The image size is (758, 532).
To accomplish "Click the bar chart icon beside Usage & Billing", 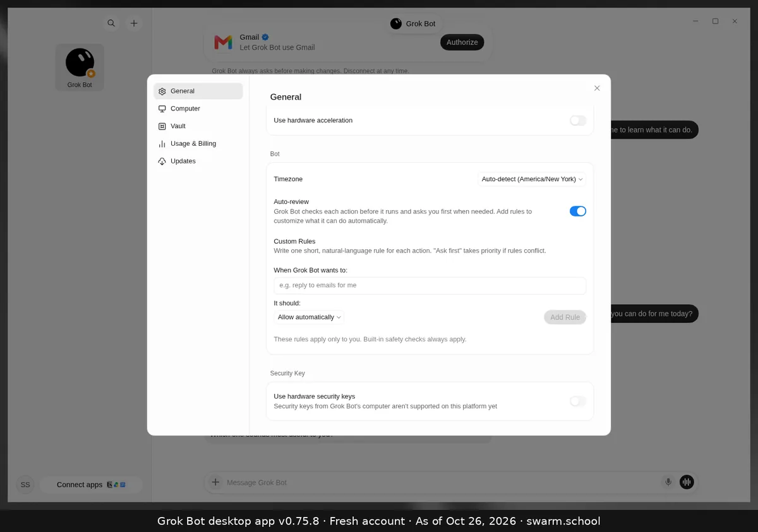I will (x=162, y=144).
